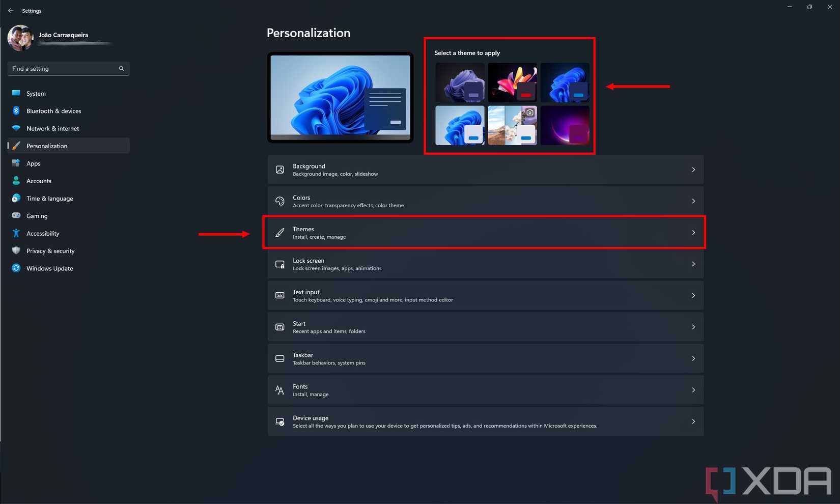840x504 pixels.
Task: Click the Windows Update icon in sidebar
Action: 16,268
